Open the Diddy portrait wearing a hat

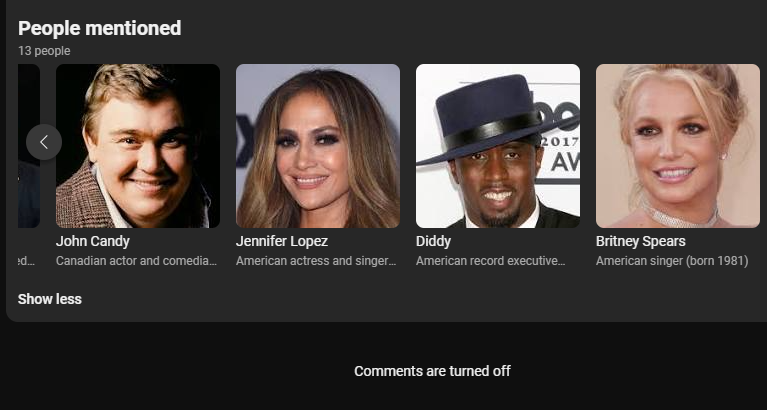[x=498, y=146]
